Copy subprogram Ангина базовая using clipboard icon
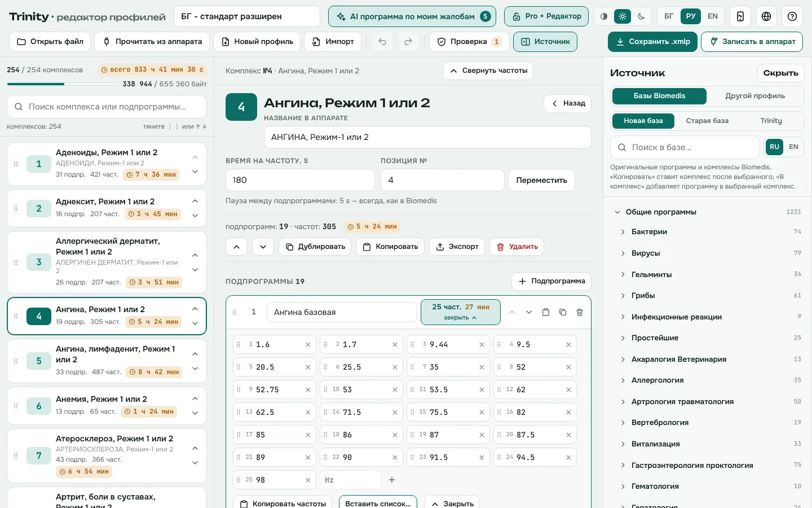 point(546,312)
